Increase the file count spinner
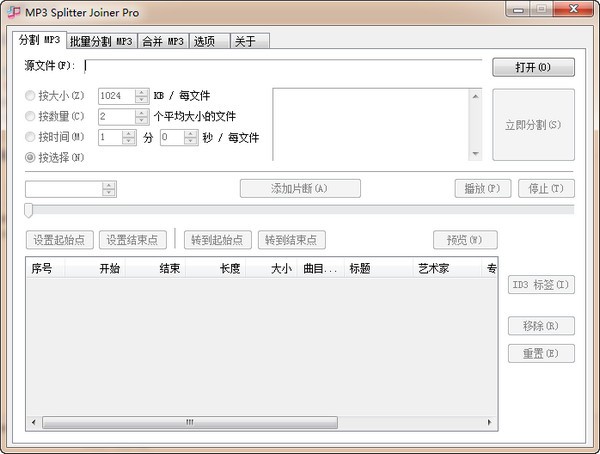Screen dimensions: 600x454 click(142, 113)
